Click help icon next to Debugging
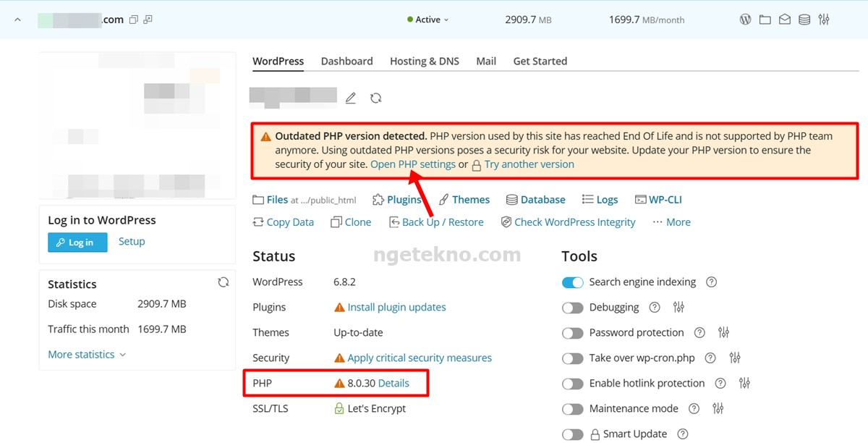The image size is (868, 443). pos(655,308)
